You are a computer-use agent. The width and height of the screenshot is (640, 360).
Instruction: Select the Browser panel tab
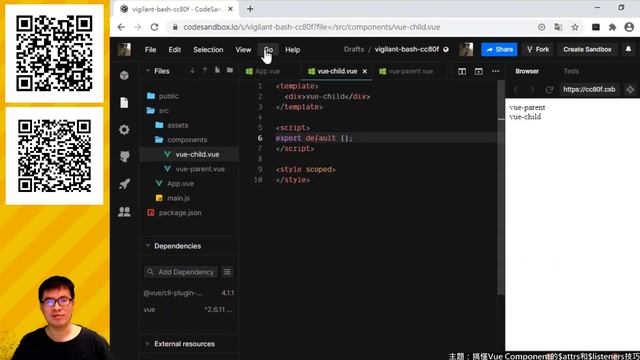pos(527,71)
